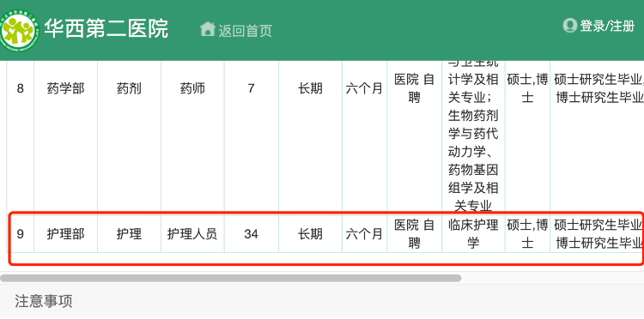Click the home icon beside 返回首页
Screen dimensions: 644x319
coord(208,29)
